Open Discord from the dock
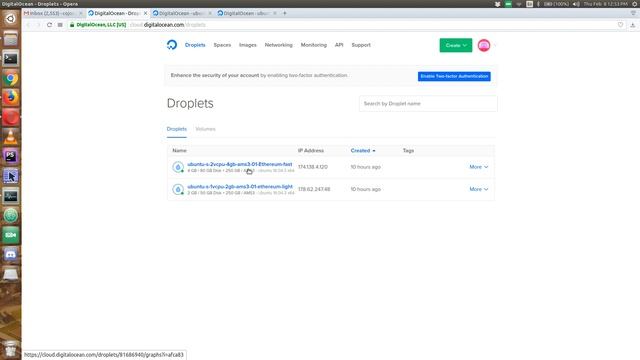Screen dimensions: 640x360 11,254
